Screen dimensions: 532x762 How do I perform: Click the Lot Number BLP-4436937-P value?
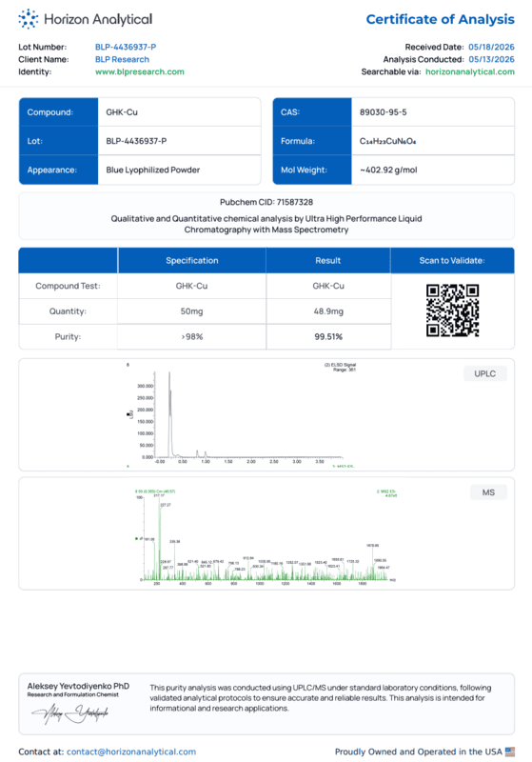click(x=126, y=47)
